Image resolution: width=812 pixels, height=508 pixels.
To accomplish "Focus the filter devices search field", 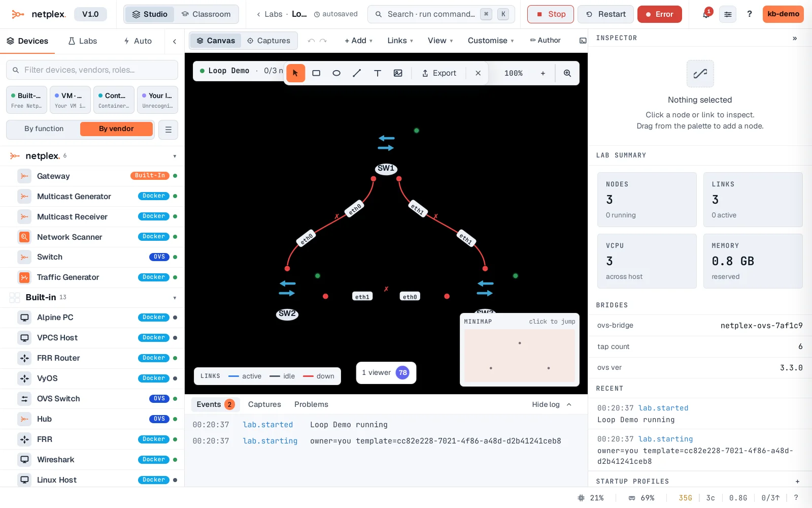I will pos(92,70).
